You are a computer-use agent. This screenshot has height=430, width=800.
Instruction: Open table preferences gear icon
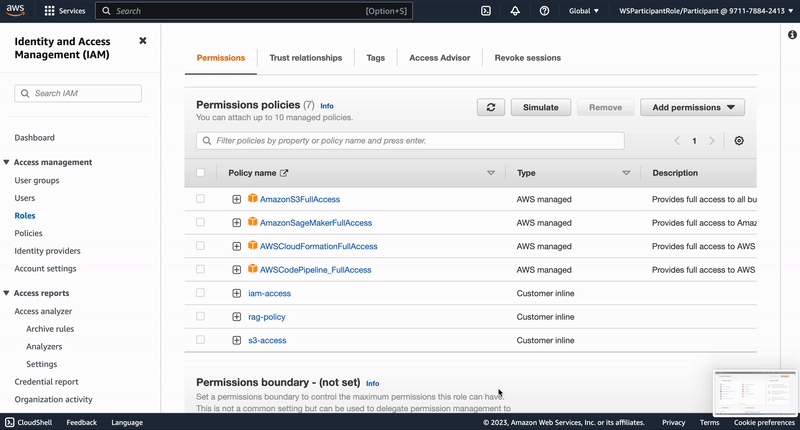pos(739,141)
